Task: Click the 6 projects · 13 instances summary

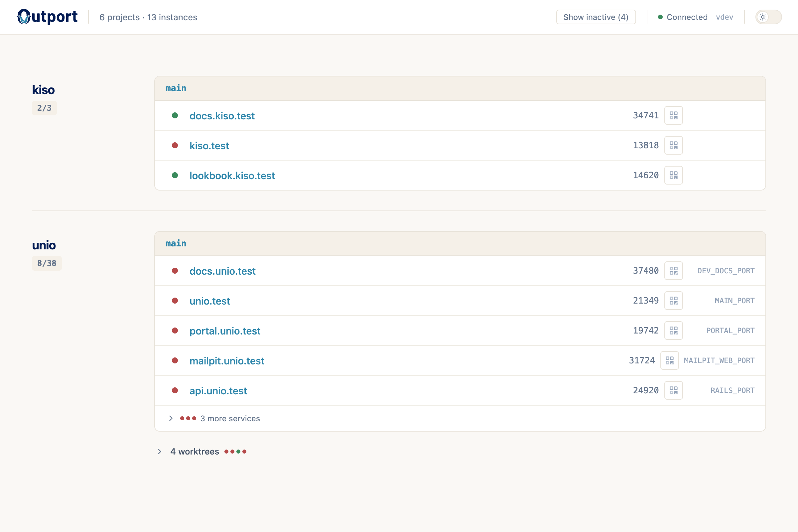Action: click(x=148, y=17)
